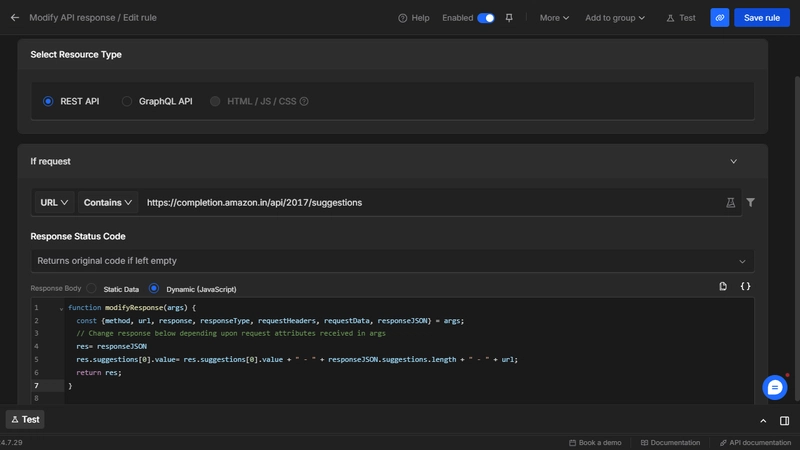Image resolution: width=800 pixels, height=450 pixels.
Task: Open API documentation link
Action: [755, 442]
